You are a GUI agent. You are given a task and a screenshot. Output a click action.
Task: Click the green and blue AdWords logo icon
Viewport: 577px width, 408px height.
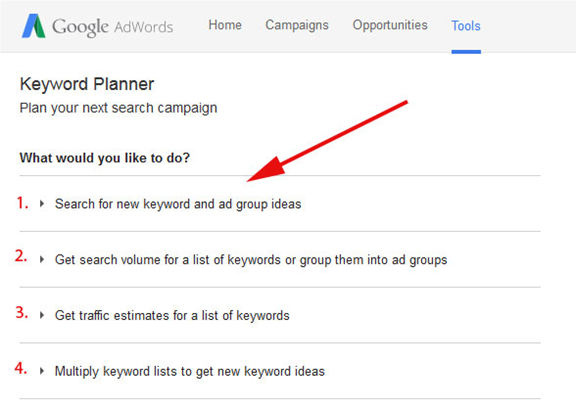(33, 26)
